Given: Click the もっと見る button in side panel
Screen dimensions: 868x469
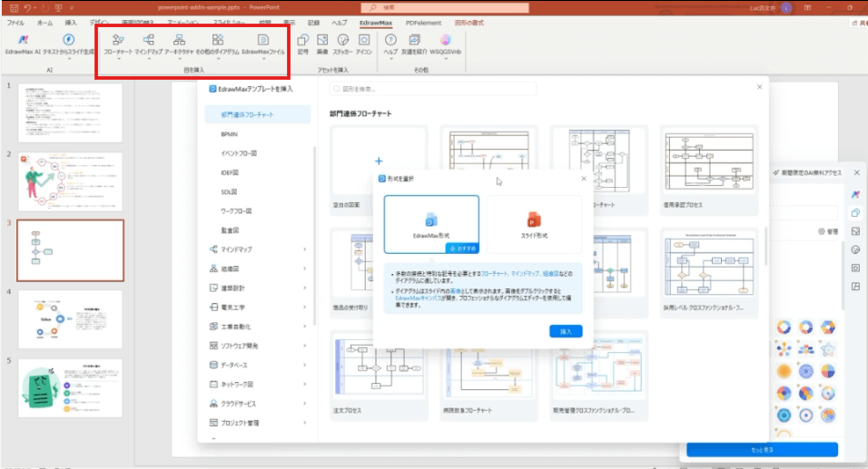Looking at the screenshot, I should (x=763, y=450).
